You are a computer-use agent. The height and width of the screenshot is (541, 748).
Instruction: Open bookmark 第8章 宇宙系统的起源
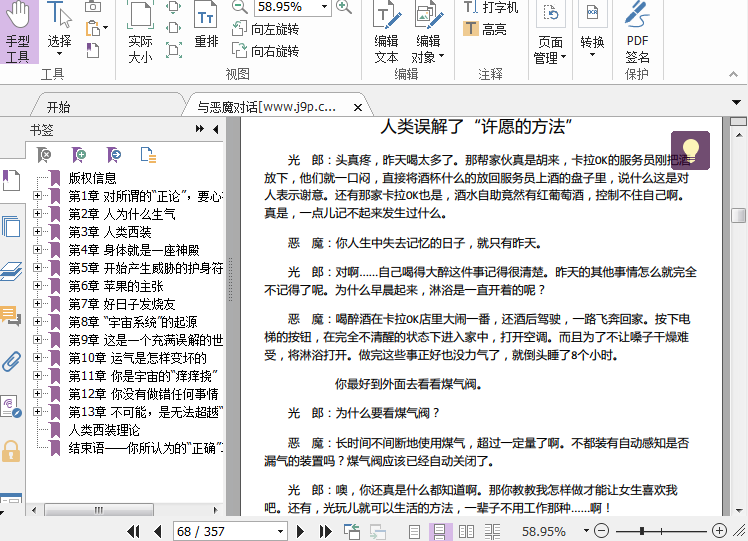(x=133, y=322)
